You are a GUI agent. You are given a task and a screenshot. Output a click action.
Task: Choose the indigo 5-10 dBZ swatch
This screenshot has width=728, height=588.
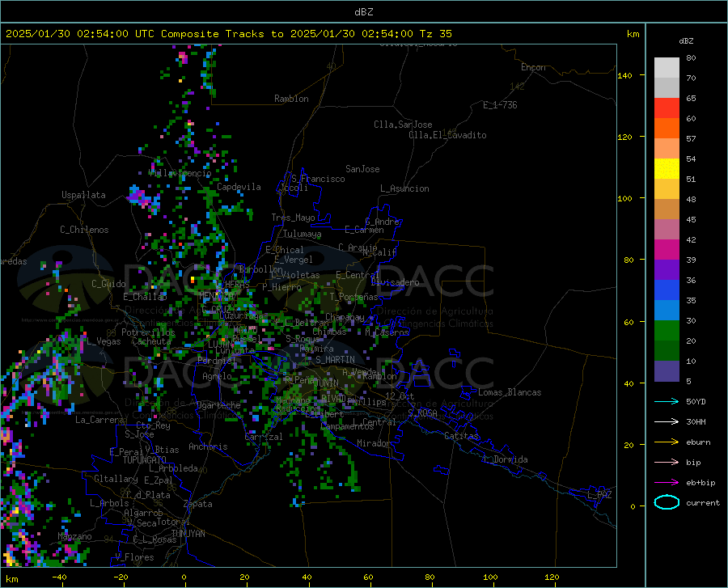pyautogui.click(x=667, y=371)
